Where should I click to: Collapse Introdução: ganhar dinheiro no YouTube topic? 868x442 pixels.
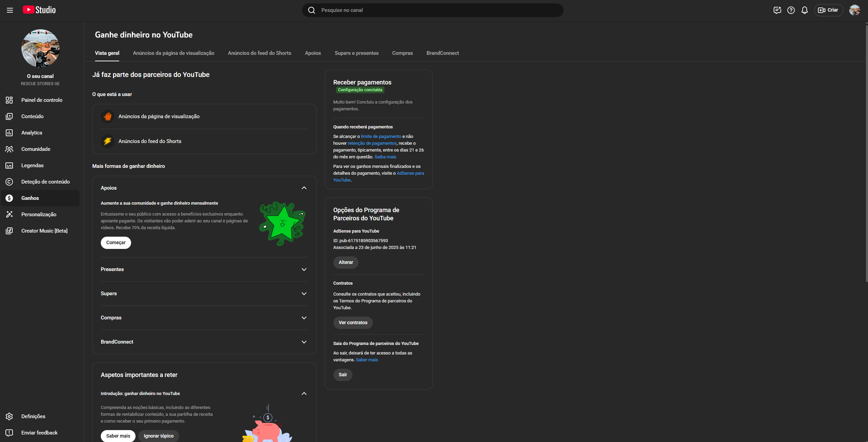pyautogui.click(x=304, y=393)
